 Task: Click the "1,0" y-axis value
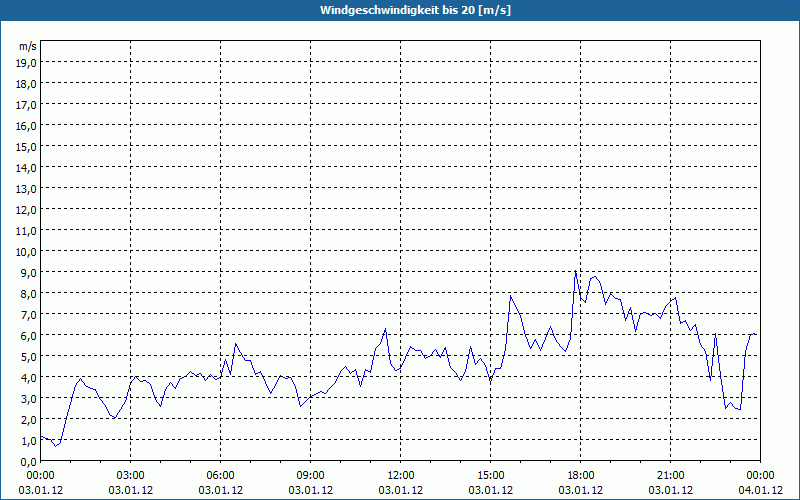pos(29,441)
